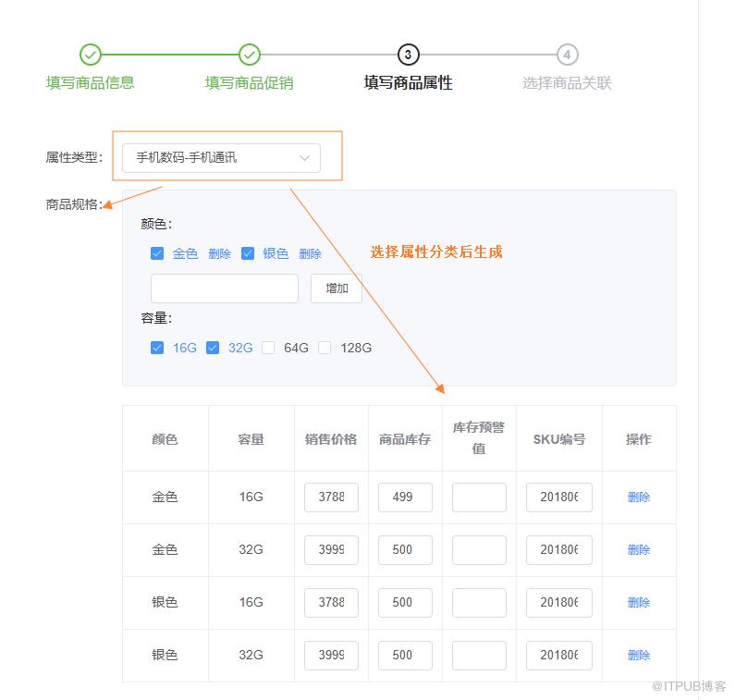The width and height of the screenshot is (735, 700).
Task: Edit price field for 金色 32G row
Action: click(x=331, y=550)
